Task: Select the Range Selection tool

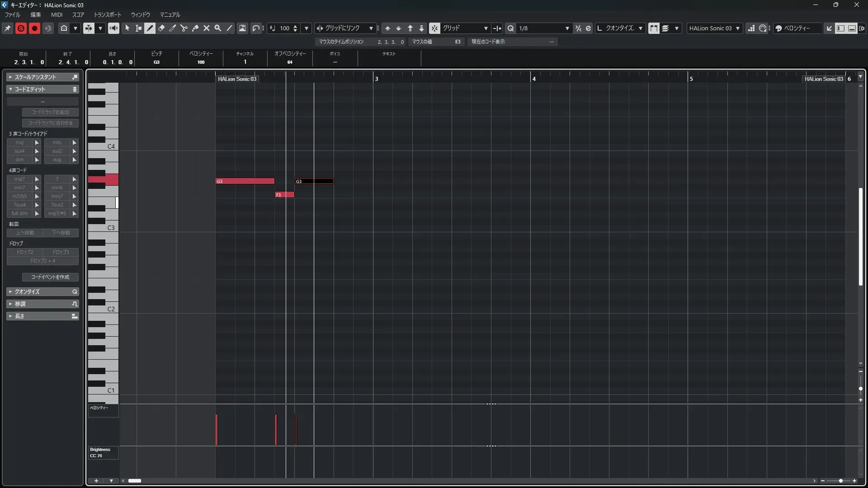Action: (139, 28)
